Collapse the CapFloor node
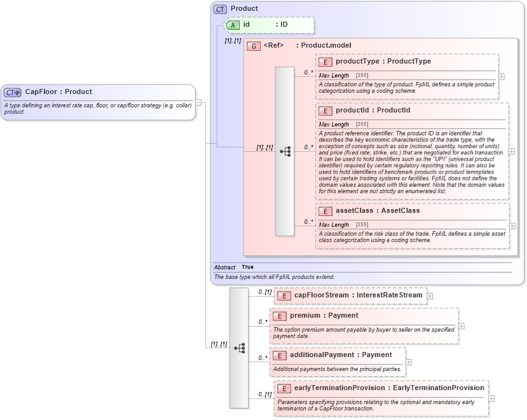Viewport: 527px width, 420px height. tap(198, 102)
